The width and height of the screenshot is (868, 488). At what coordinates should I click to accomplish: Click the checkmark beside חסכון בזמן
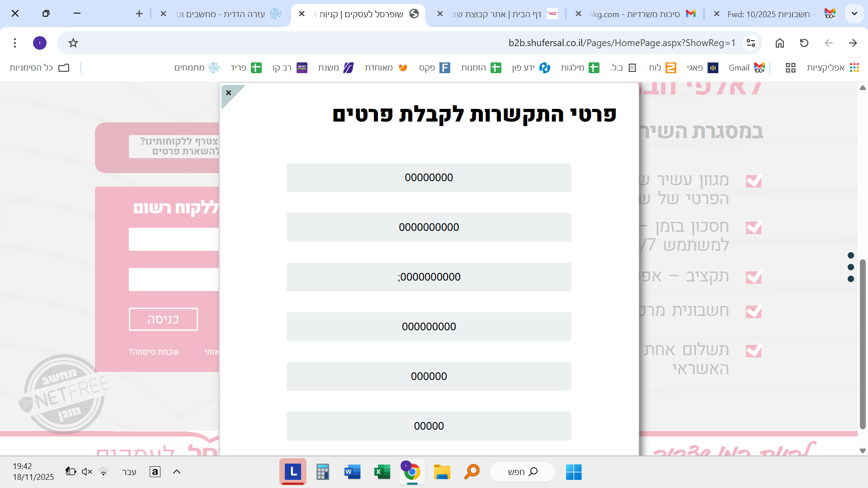coord(754,227)
